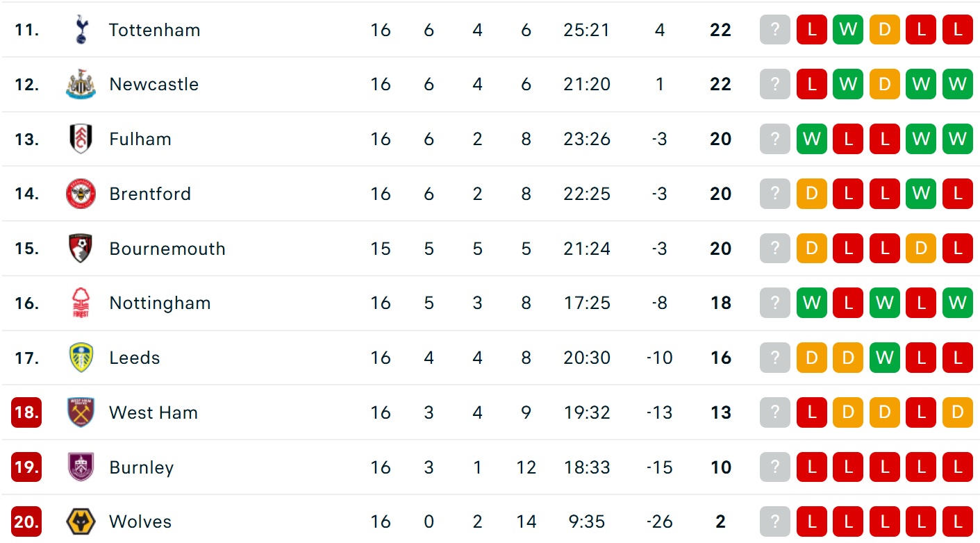
Task: Click the Fulham club crest icon
Action: (x=81, y=139)
